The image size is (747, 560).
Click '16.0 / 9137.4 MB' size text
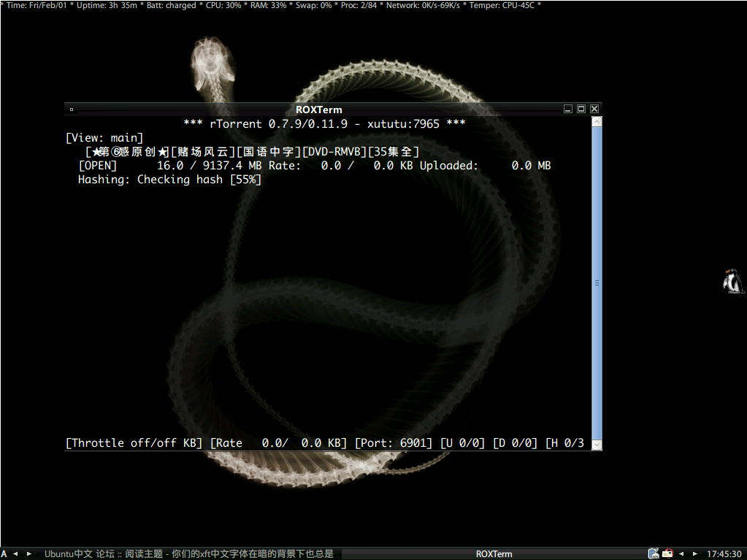coord(209,166)
